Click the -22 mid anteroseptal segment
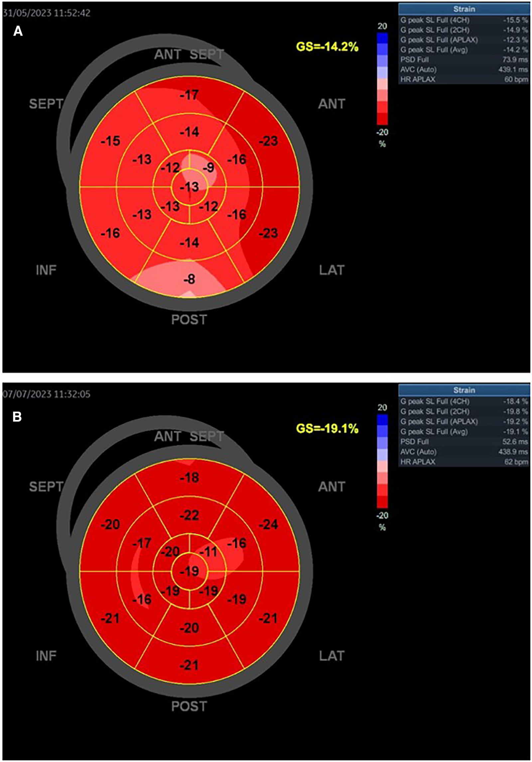Viewport: 532px width, 762px height. [x=189, y=515]
